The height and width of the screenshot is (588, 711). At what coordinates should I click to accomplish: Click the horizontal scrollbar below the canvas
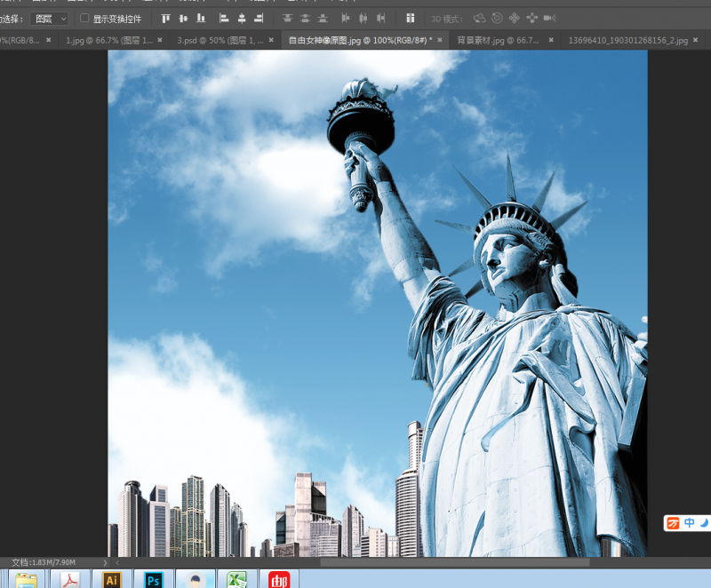coord(453,562)
